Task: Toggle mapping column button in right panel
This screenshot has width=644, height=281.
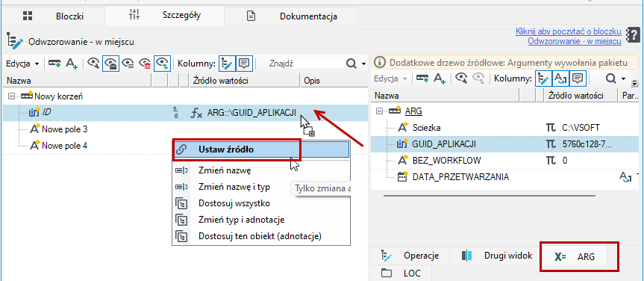Action: pos(543,78)
